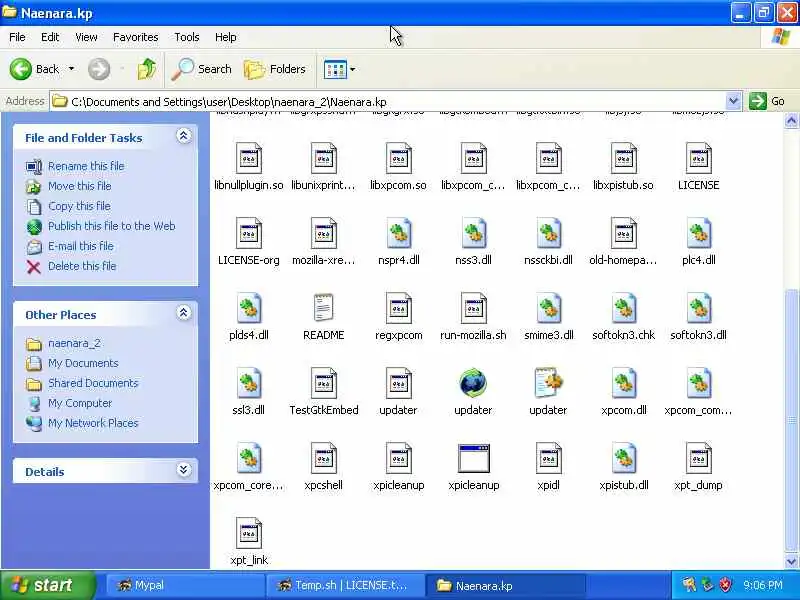Select the ssl3.dll file icon
This screenshot has height=600, width=800.
(248, 383)
